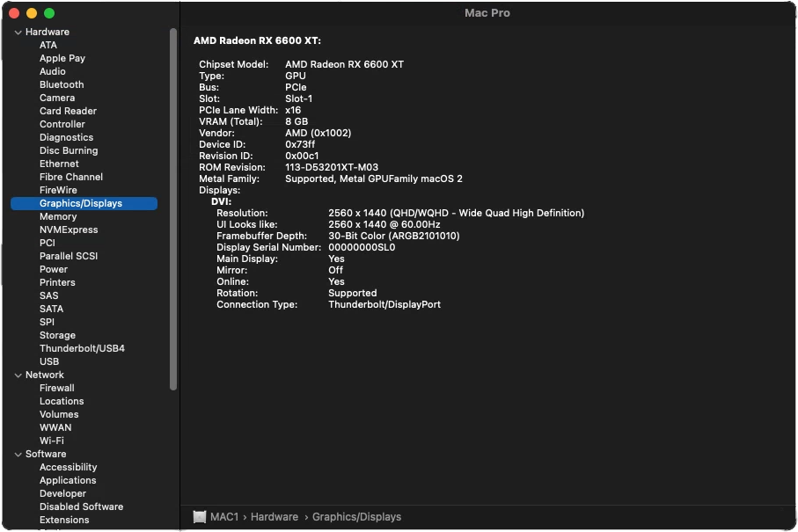Click Graphics/Displays in the path bar
798x532 pixels.
point(356,517)
